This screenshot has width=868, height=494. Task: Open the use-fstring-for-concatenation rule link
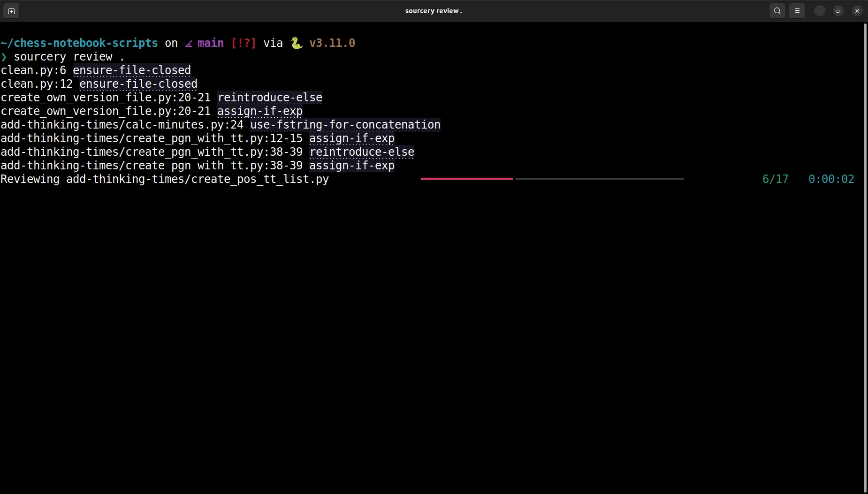(x=345, y=125)
